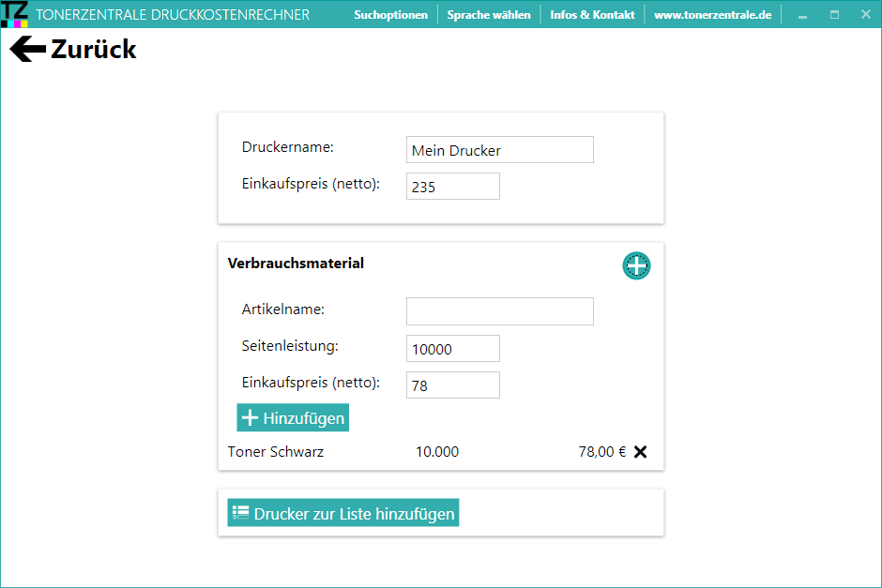Click Drucker zur Liste hinzufügen
Image resolution: width=882 pixels, height=588 pixels.
pos(342,512)
